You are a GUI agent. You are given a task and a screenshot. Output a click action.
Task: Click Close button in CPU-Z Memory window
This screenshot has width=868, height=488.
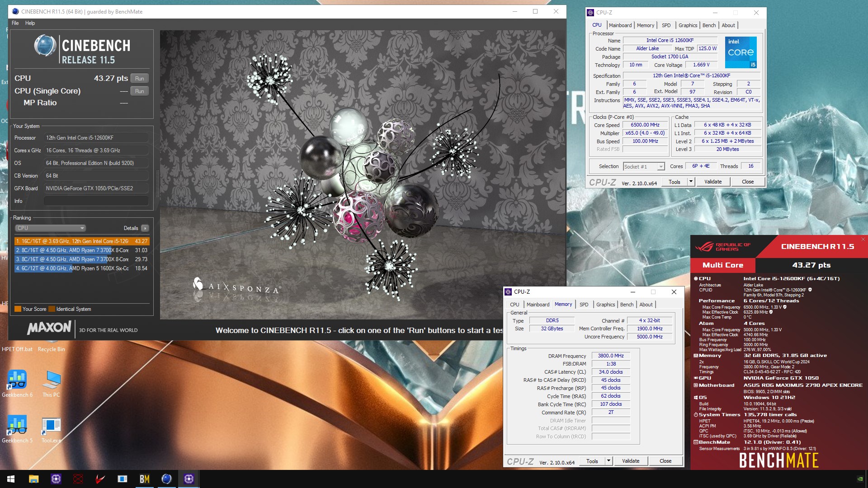coord(665,461)
